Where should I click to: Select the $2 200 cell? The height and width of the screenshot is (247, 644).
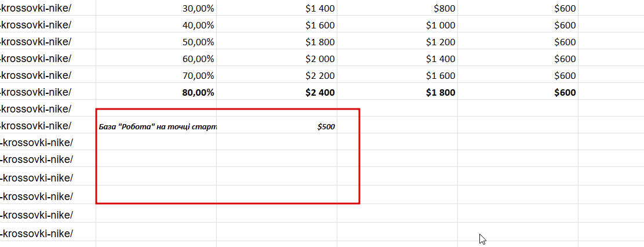(277, 75)
